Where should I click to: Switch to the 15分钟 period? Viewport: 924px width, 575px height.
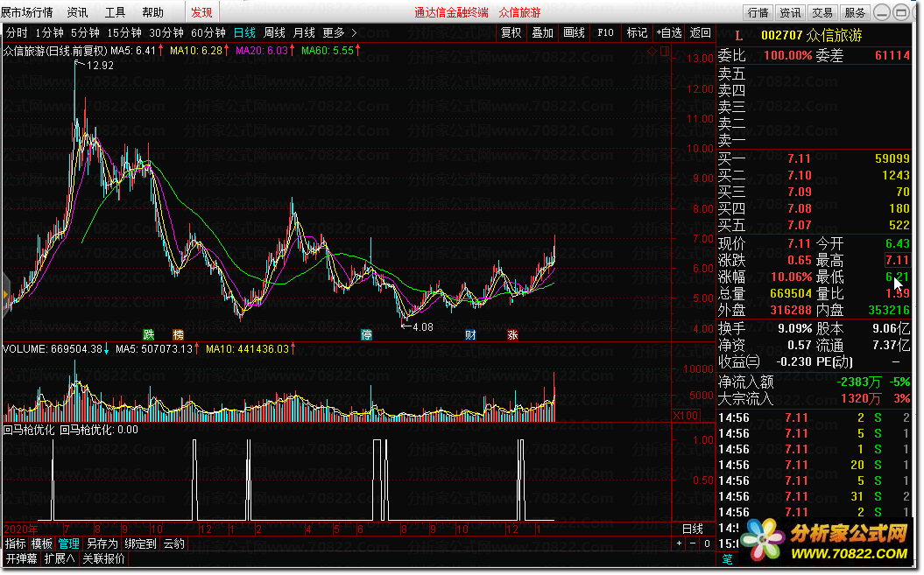[124, 33]
